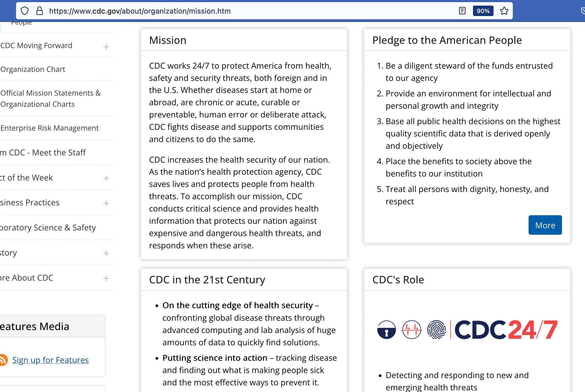
Task: Click the blue More button
Action: 545,225
